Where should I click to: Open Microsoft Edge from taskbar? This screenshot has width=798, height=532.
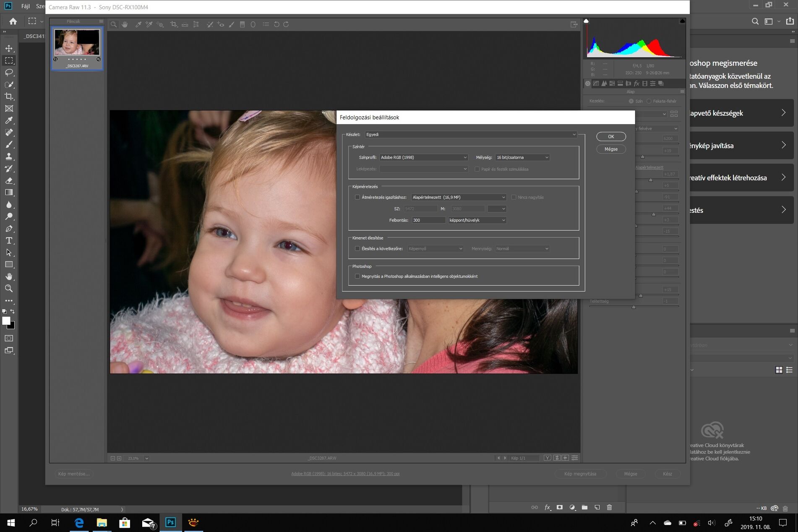[x=79, y=522]
